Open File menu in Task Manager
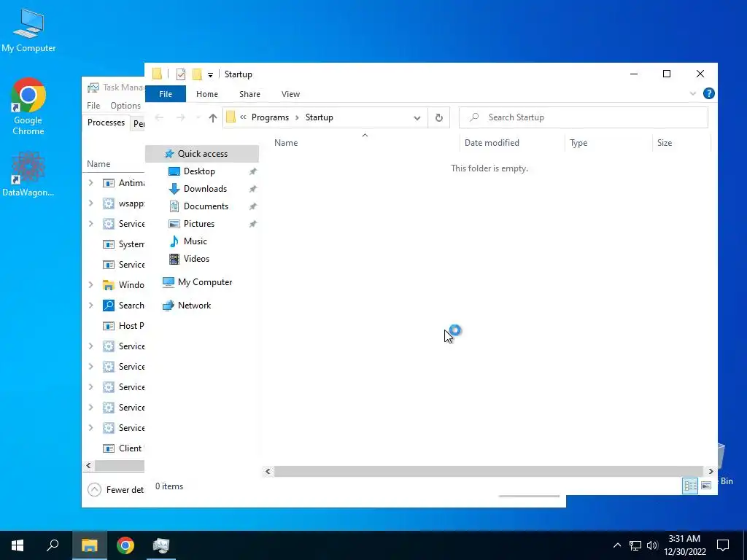The height and width of the screenshot is (560, 747). pyautogui.click(x=93, y=106)
